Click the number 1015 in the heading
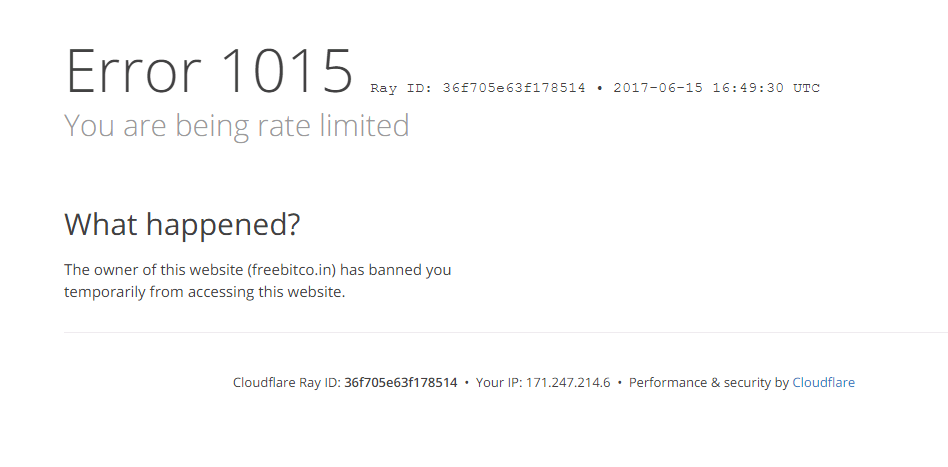Screen dimensions: 948x467 coord(286,72)
